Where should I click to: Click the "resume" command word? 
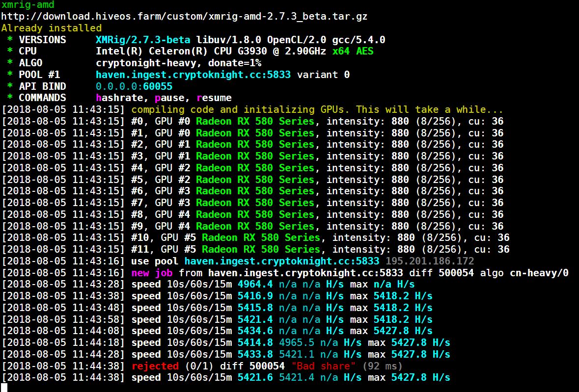tap(214, 98)
